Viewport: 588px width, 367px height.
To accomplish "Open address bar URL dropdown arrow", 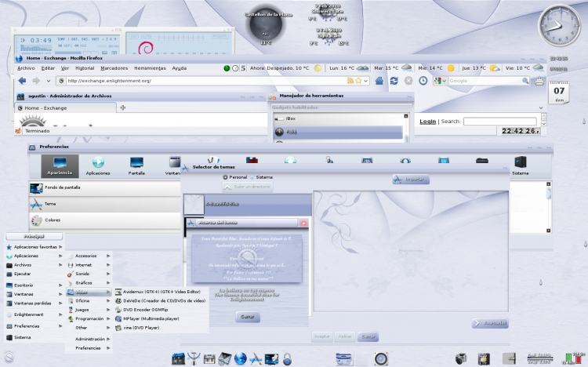I will 366,81.
